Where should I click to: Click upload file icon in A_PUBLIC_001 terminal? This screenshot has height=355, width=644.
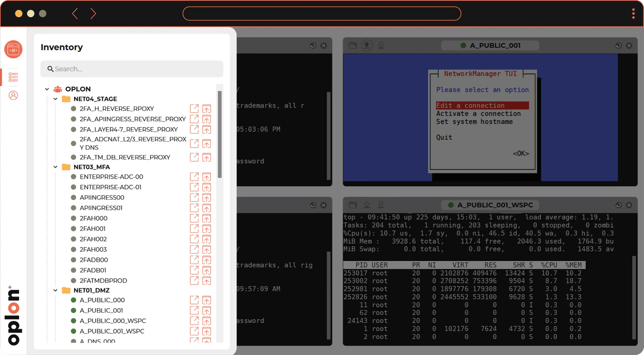pos(367,45)
